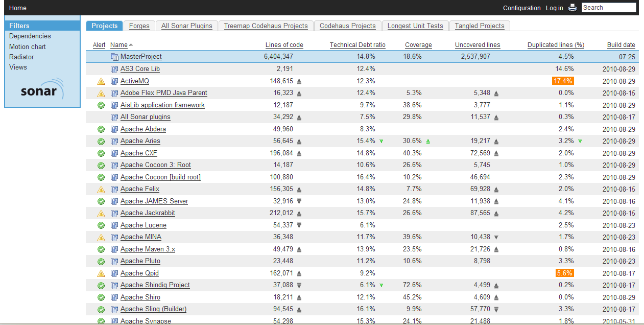
Task: Open the Apache Jackrabbit project link
Action: click(x=148, y=213)
